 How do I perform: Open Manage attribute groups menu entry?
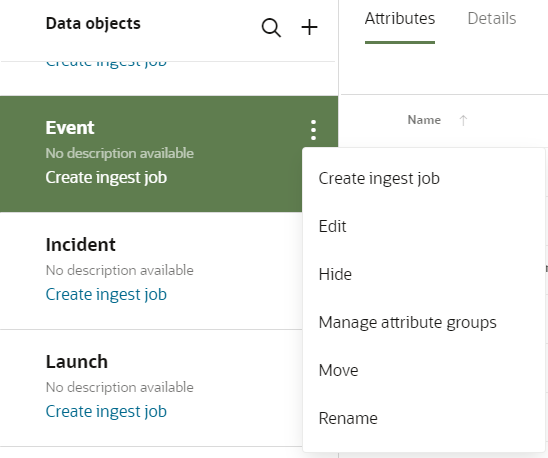pyautogui.click(x=408, y=322)
